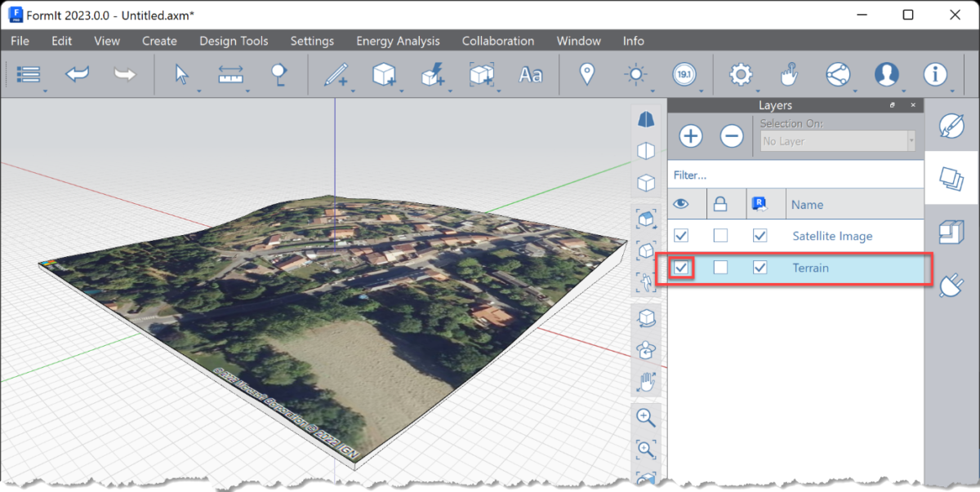Select the Measure tool icon
Screen dimensions: 980x492
231,74
